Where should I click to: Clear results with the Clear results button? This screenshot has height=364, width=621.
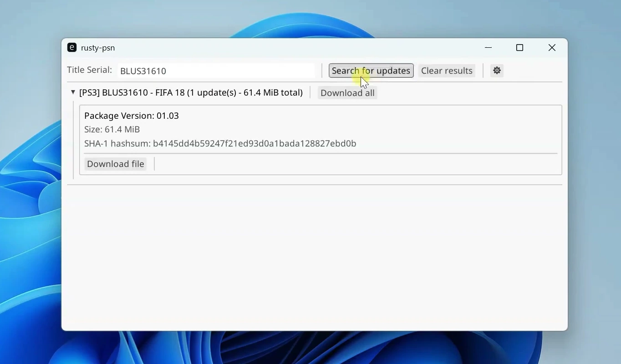point(447,71)
